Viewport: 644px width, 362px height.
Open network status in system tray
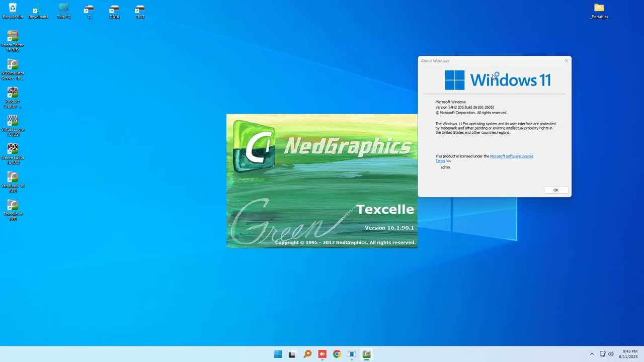[602, 354]
